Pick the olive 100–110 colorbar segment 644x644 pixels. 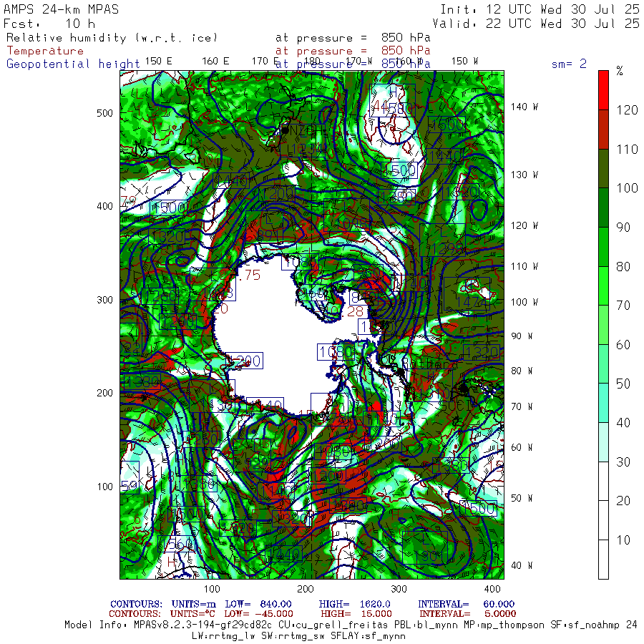[603, 168]
